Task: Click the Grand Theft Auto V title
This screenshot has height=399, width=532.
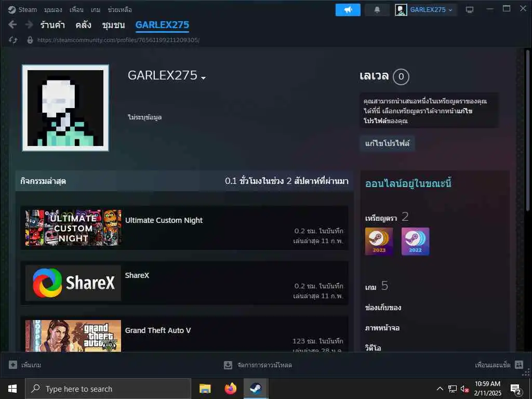Action: click(158, 330)
